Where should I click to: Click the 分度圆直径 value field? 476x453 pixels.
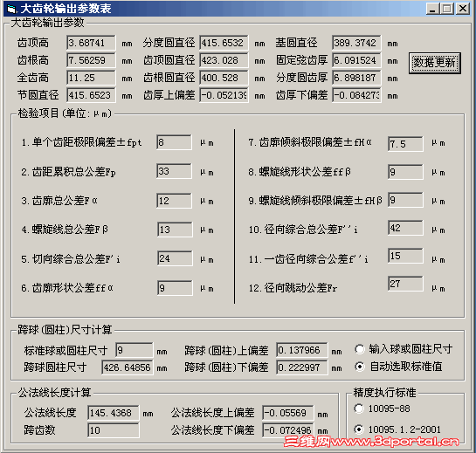coord(224,43)
